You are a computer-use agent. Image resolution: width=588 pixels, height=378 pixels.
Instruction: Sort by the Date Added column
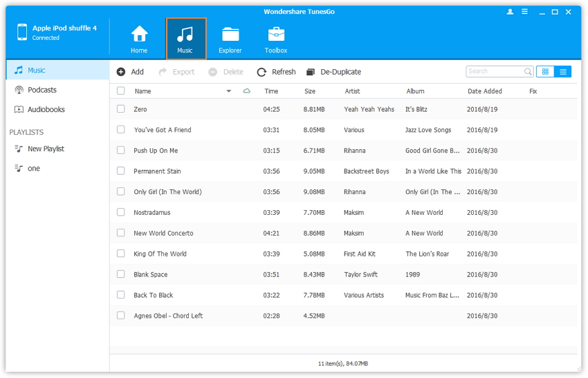[484, 91]
